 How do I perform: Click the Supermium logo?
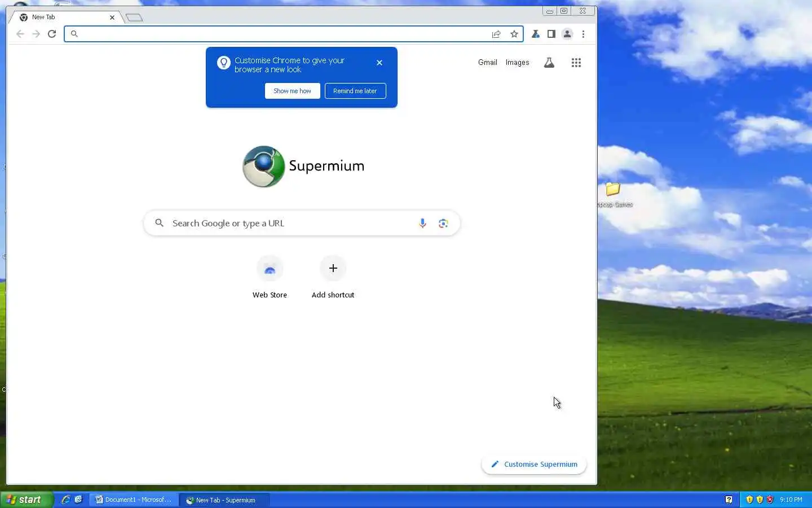pyautogui.click(x=303, y=166)
